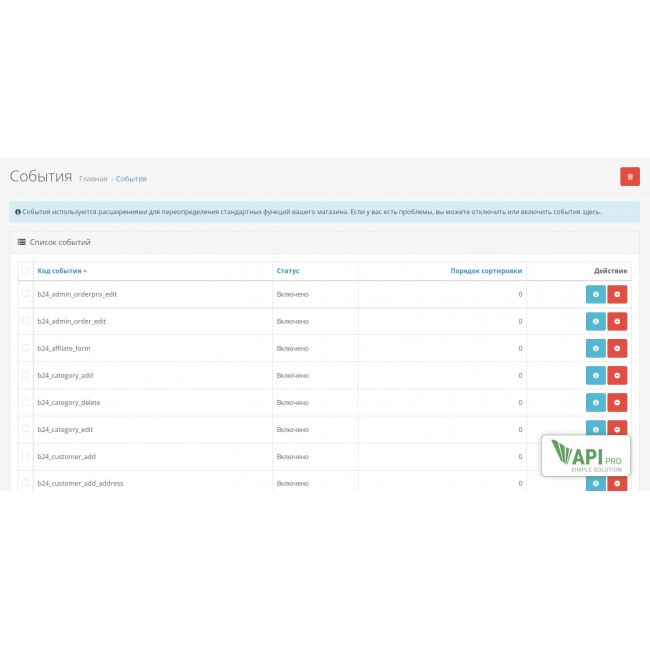View info for b24_category_add event
650x650 pixels.
(x=596, y=375)
